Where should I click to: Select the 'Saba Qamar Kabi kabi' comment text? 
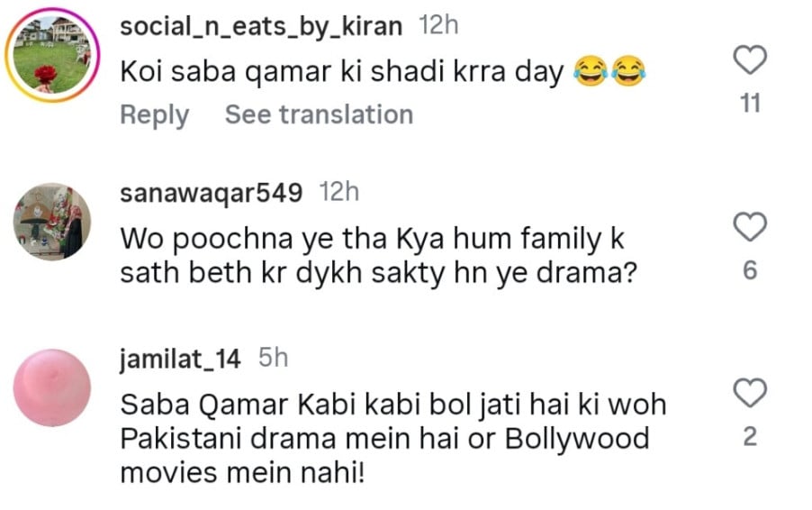pyautogui.click(x=392, y=439)
